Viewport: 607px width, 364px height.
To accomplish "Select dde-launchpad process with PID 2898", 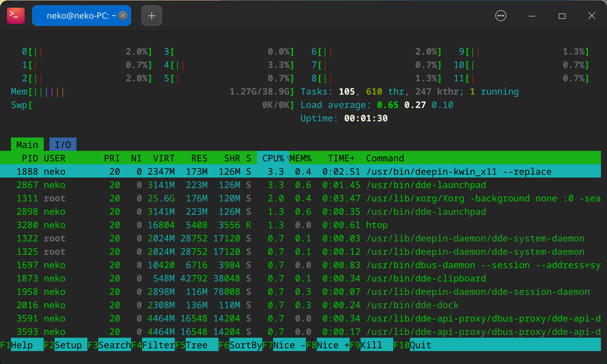I will coord(300,212).
